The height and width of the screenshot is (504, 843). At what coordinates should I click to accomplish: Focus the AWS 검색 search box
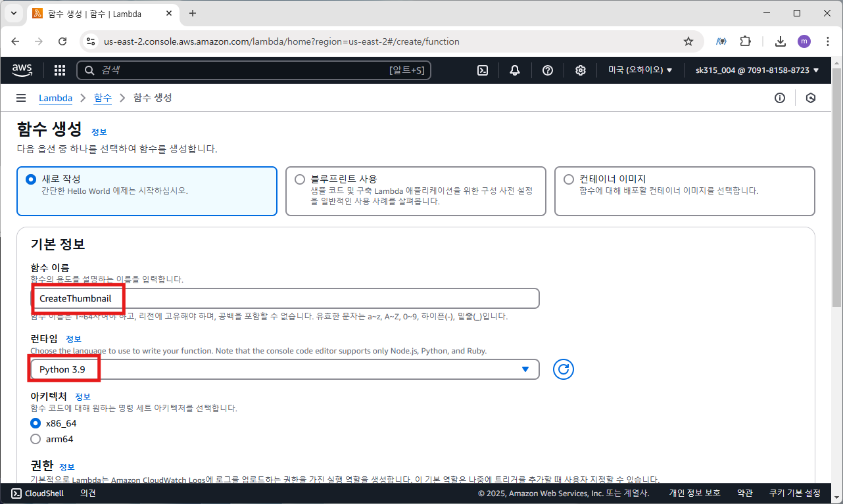[254, 70]
